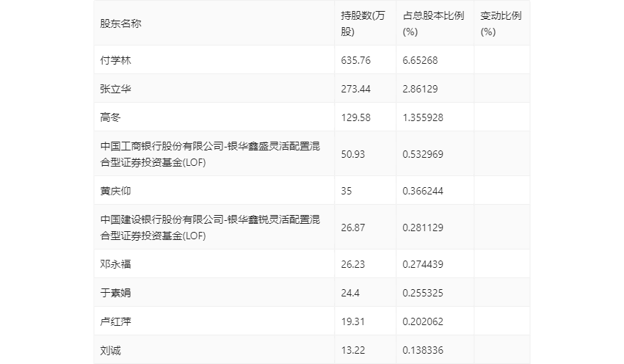Viewport: 624px width, 364px height.
Task: Select percentage 1.355928
Action: pos(423,117)
